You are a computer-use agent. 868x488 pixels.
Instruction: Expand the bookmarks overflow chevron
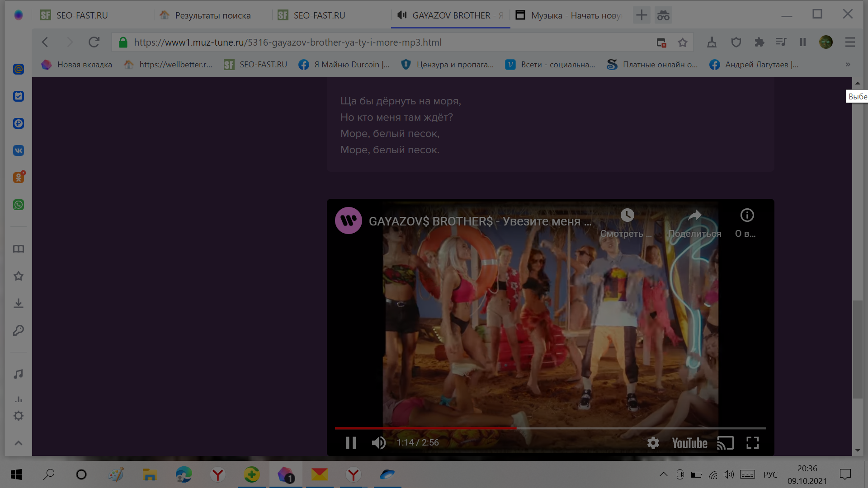tap(848, 65)
